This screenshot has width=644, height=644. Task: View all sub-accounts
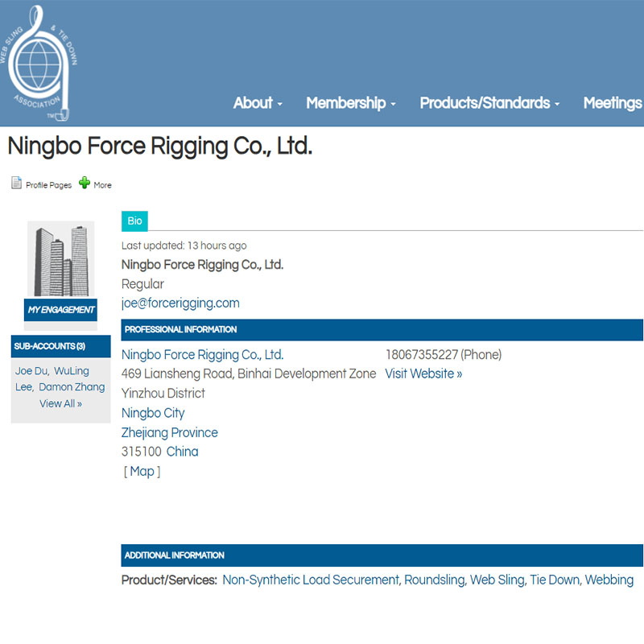coord(61,403)
